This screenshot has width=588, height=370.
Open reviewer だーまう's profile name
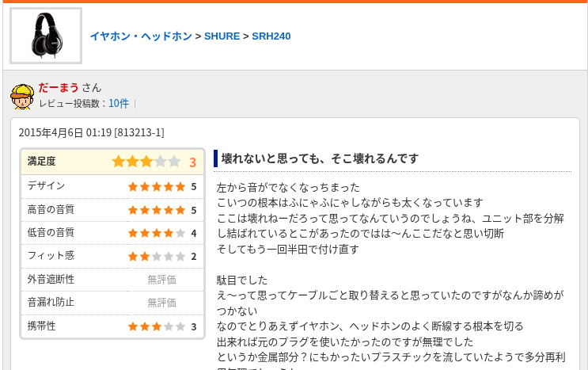coord(59,88)
